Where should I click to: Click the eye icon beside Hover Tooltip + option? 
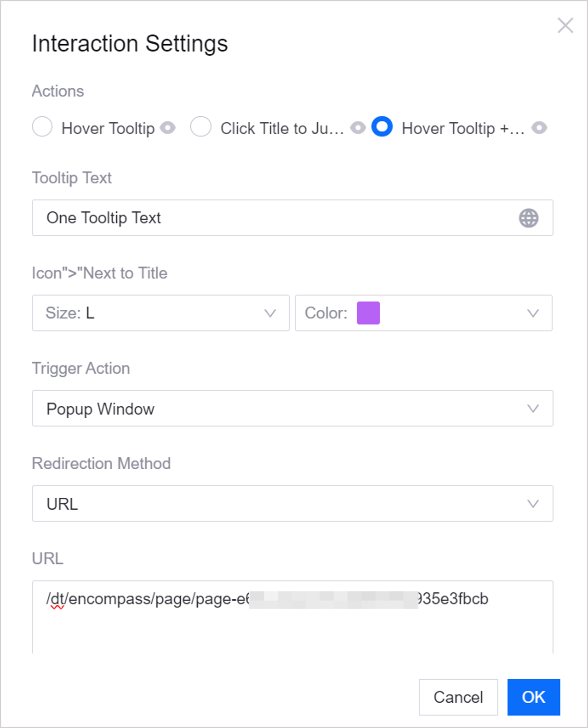[539, 128]
